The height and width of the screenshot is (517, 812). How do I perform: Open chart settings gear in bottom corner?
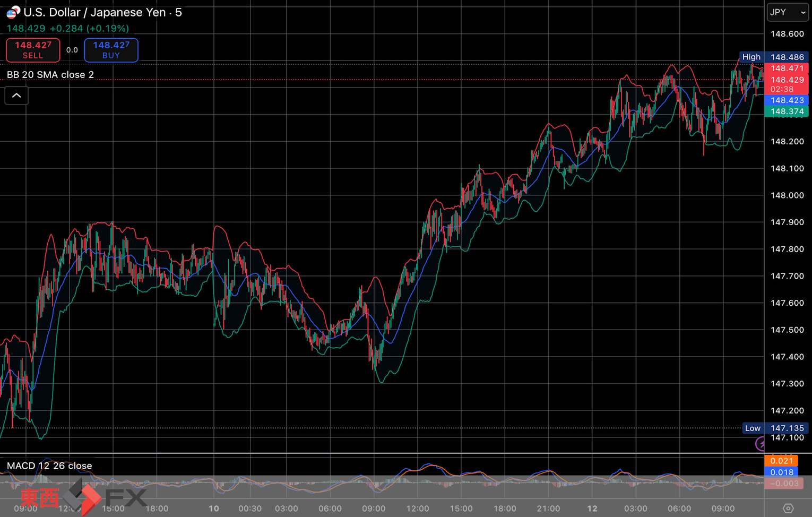pos(788,509)
